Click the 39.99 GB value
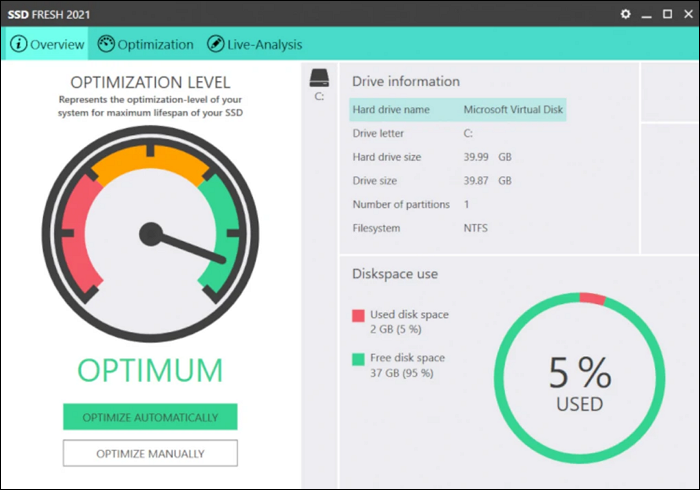 point(488,157)
